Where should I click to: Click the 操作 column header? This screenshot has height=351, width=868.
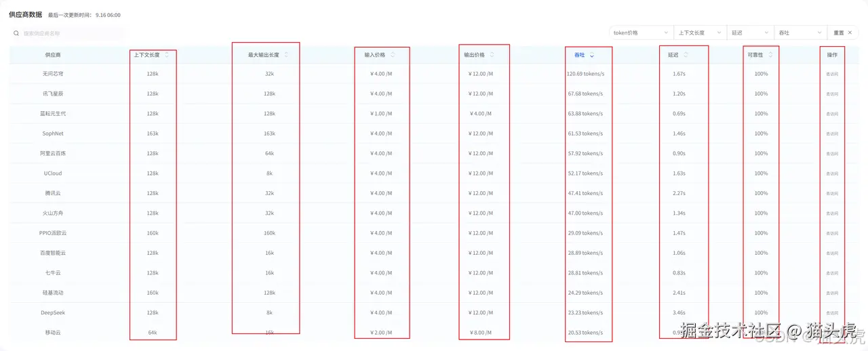pyautogui.click(x=832, y=55)
